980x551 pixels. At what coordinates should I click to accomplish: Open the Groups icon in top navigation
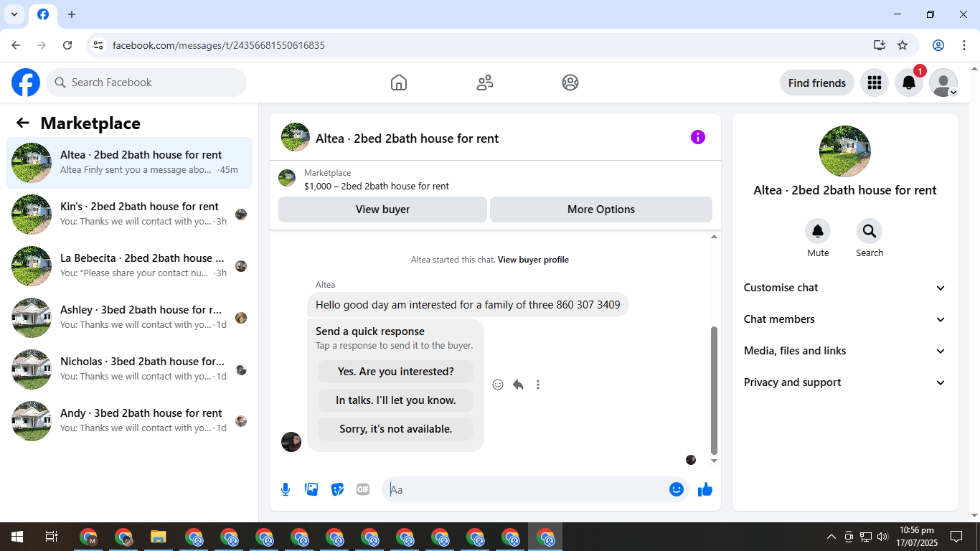coord(570,83)
